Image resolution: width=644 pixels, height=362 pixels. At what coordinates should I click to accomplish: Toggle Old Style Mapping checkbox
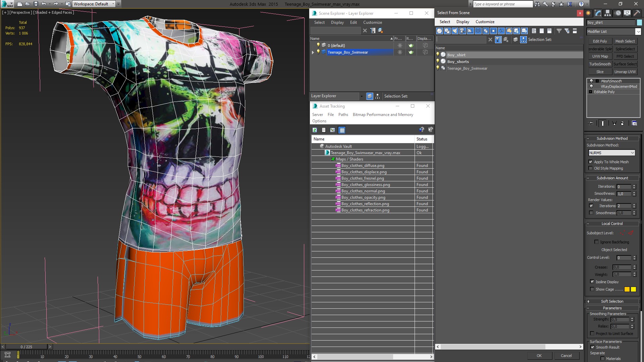591,168
